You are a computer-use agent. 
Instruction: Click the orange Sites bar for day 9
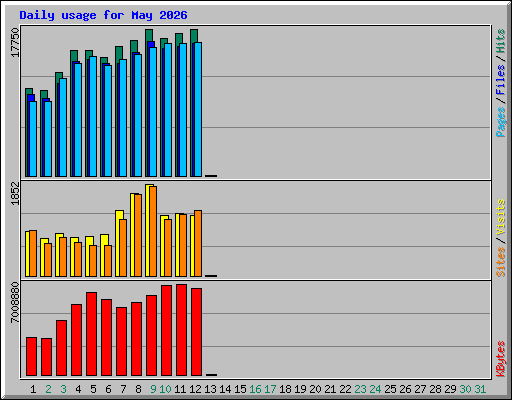(x=153, y=231)
